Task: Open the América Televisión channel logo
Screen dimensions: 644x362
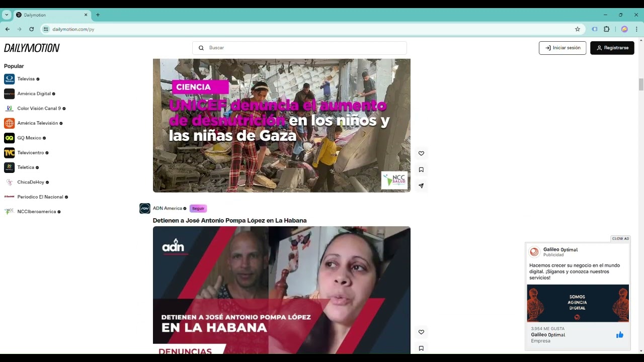Action: coord(10,123)
